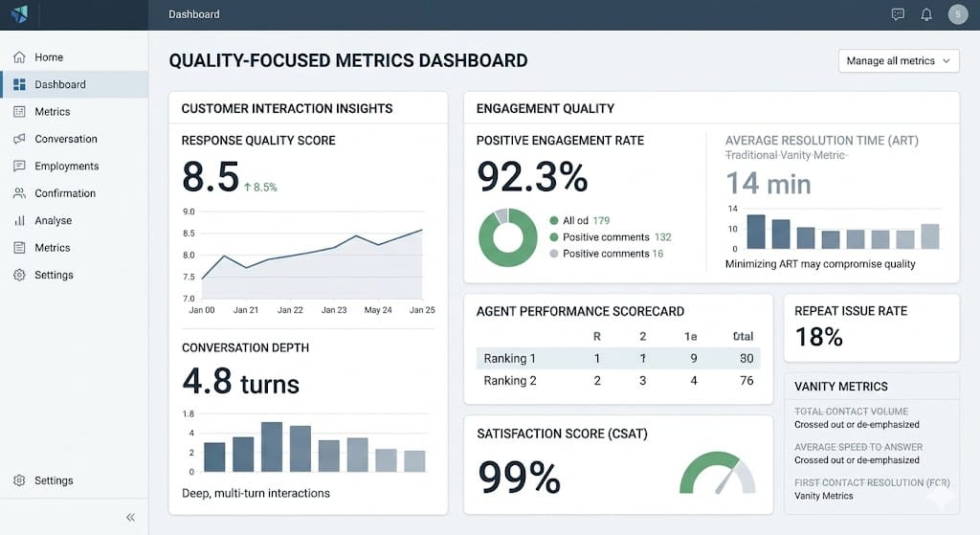The image size is (980, 535).
Task: Select the Ranking 1 row in scorecard
Action: (x=618, y=358)
